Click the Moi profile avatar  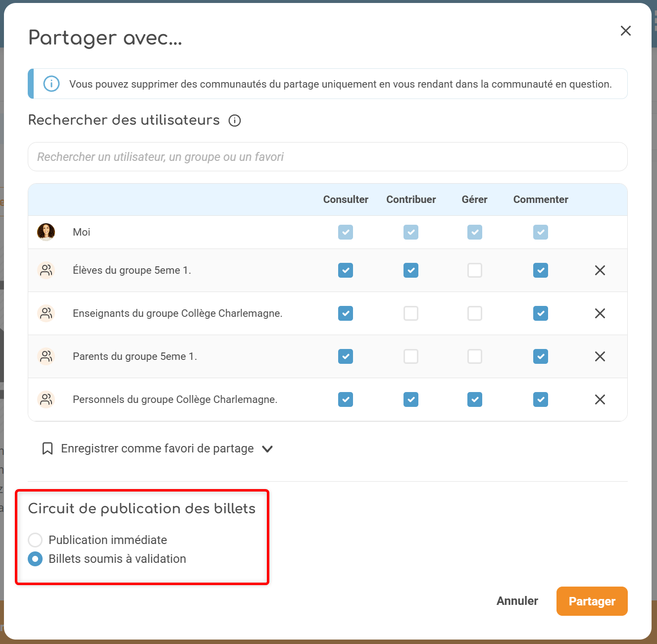(46, 232)
